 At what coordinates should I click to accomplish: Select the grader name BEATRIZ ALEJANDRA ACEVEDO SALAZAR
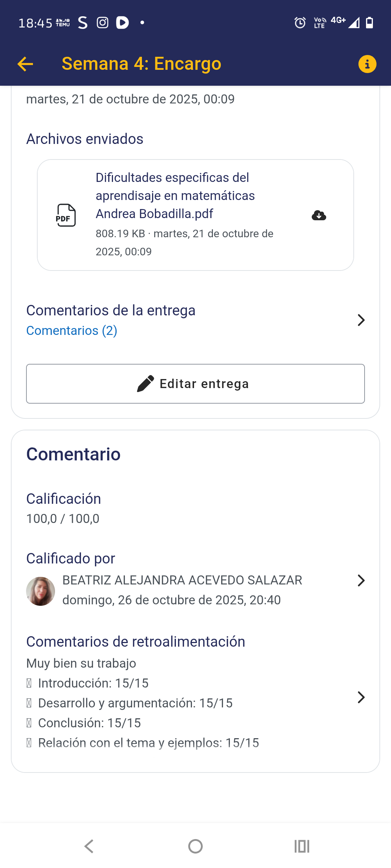[x=182, y=580]
